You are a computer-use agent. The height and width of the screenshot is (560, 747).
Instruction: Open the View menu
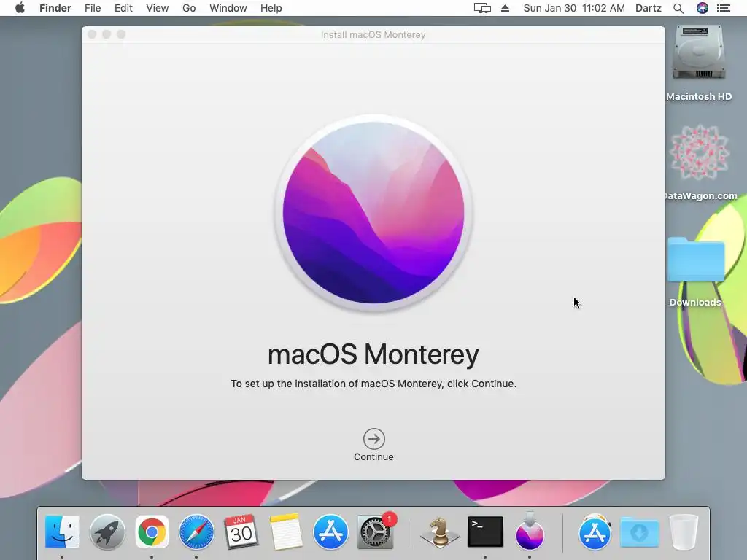coord(158,8)
